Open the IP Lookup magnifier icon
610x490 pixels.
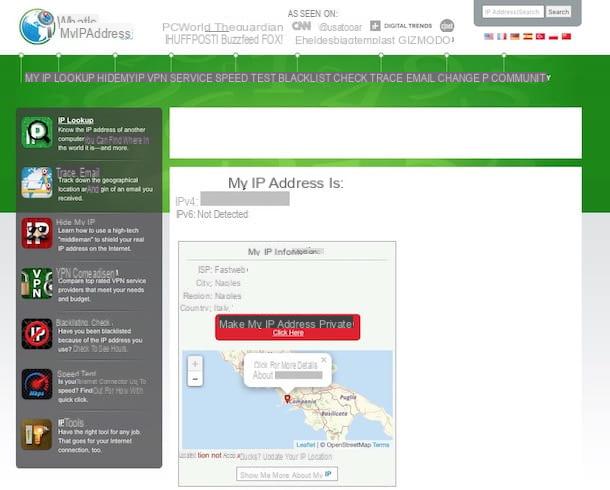point(37,133)
